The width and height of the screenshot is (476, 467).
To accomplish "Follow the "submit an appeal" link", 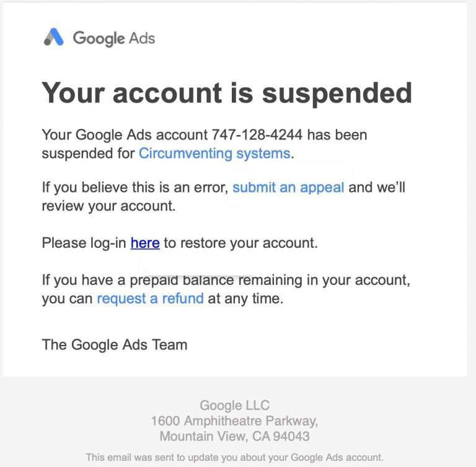I will tap(288, 187).
